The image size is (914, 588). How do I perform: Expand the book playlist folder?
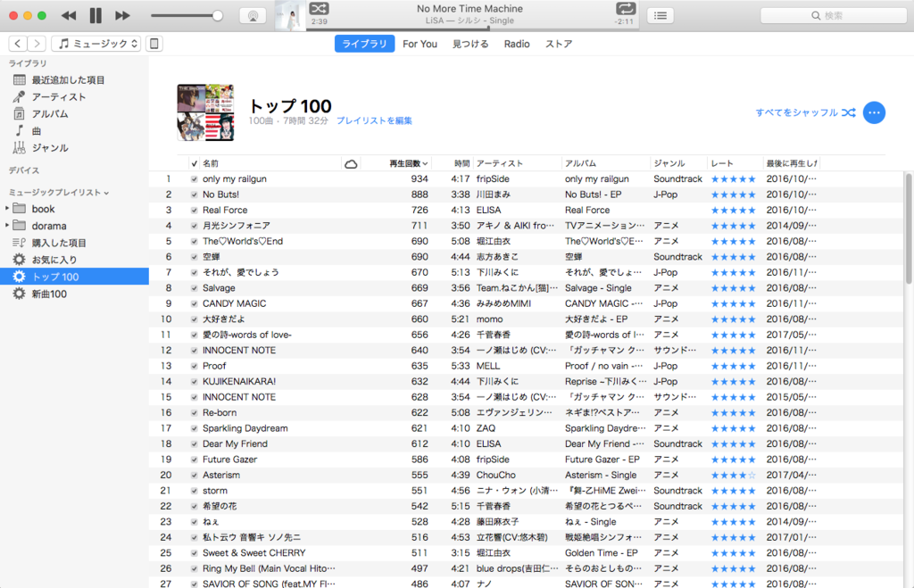pyautogui.click(x=7, y=208)
